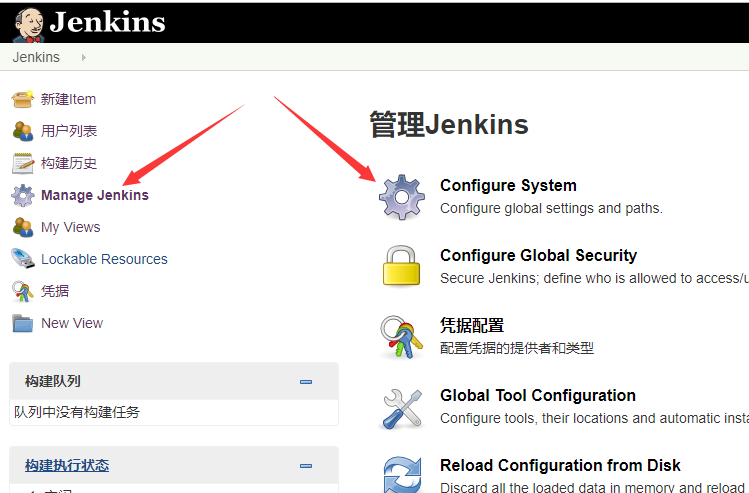Viewport: 749px width, 493px height.
Task: Click the Lockable Resources USB drive icon
Action: coord(22,258)
